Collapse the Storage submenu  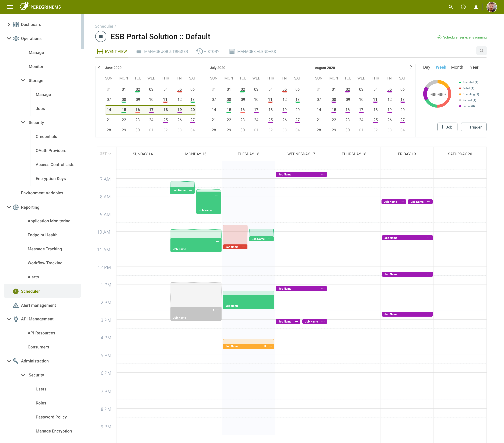click(23, 80)
